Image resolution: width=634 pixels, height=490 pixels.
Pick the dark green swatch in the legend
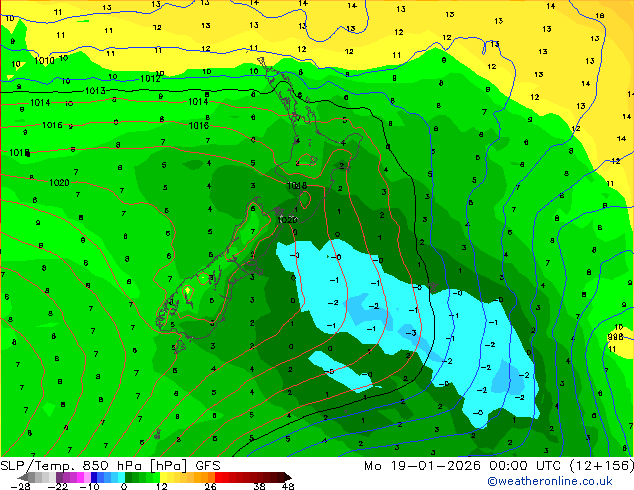128,477
